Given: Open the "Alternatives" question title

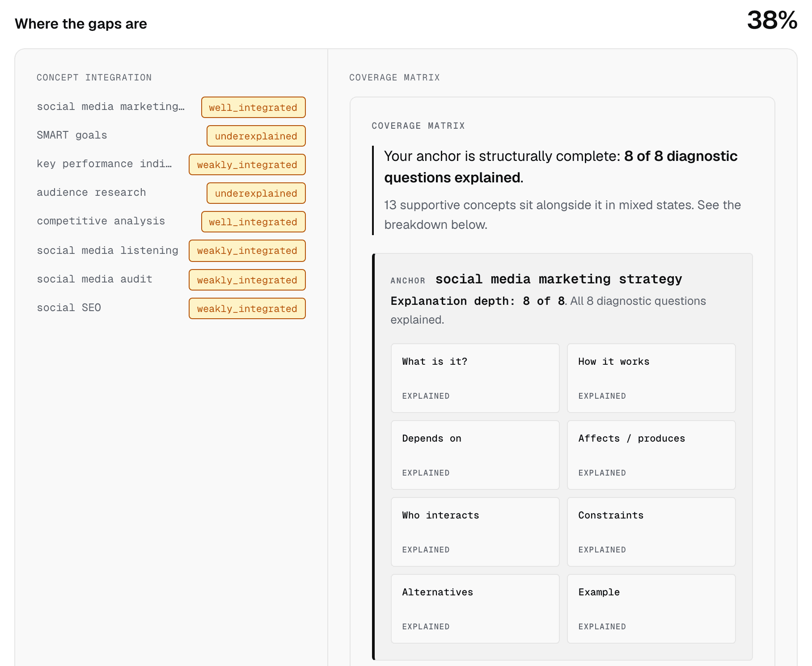Looking at the screenshot, I should pos(437,592).
